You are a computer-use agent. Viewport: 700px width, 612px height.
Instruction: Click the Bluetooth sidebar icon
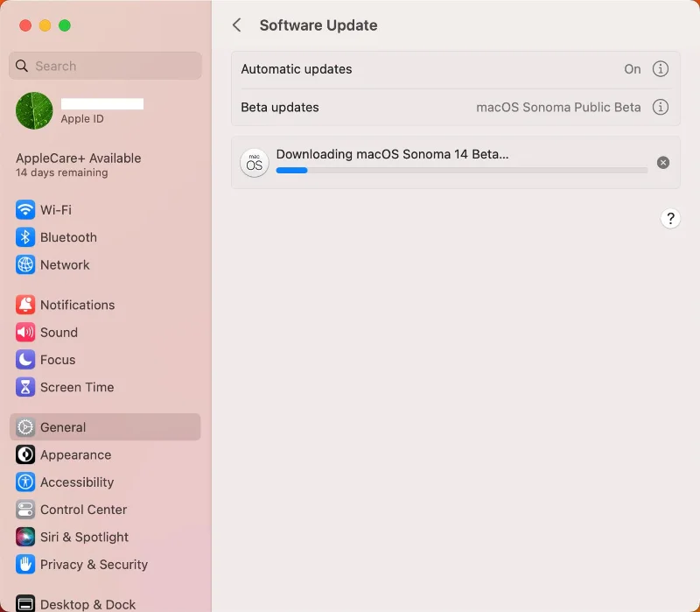pyautogui.click(x=25, y=237)
